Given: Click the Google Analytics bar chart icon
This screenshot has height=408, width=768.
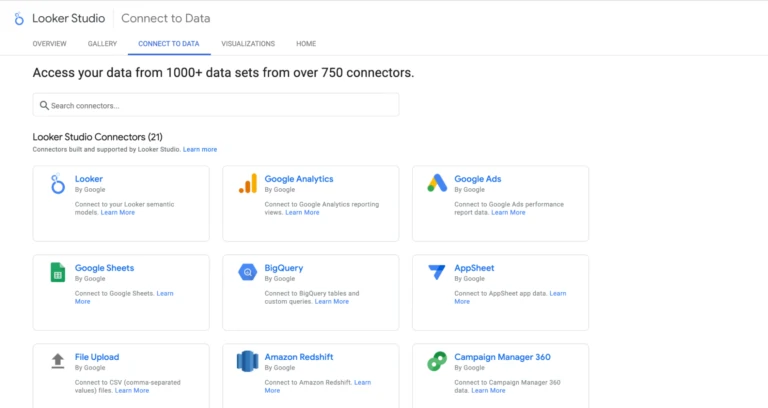Looking at the screenshot, I should click(247, 184).
